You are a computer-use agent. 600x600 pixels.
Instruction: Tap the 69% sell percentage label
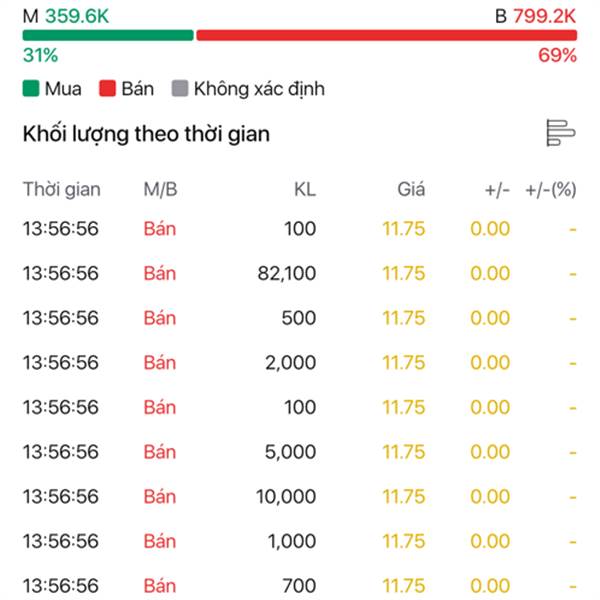(x=557, y=55)
